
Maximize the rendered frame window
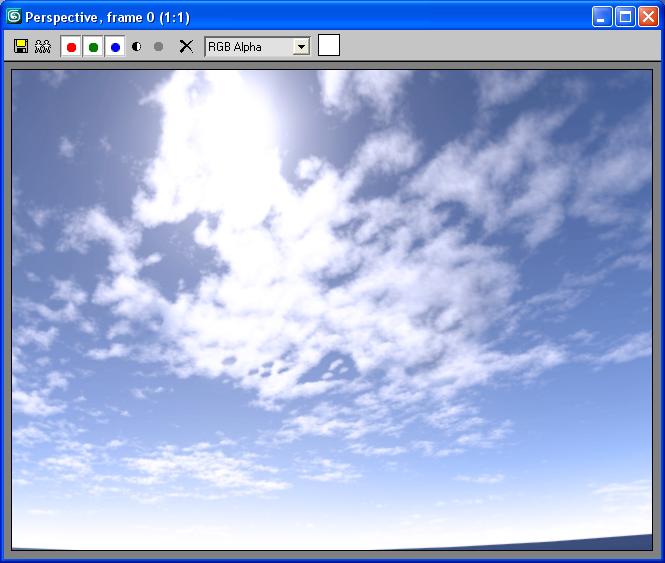click(625, 16)
